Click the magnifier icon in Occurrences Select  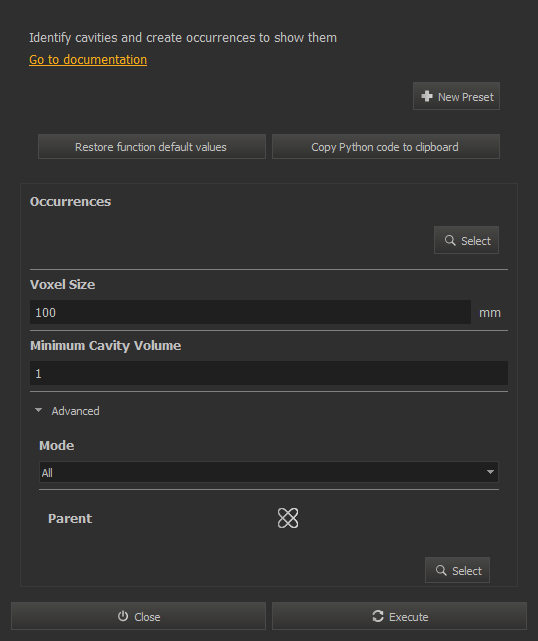450,240
